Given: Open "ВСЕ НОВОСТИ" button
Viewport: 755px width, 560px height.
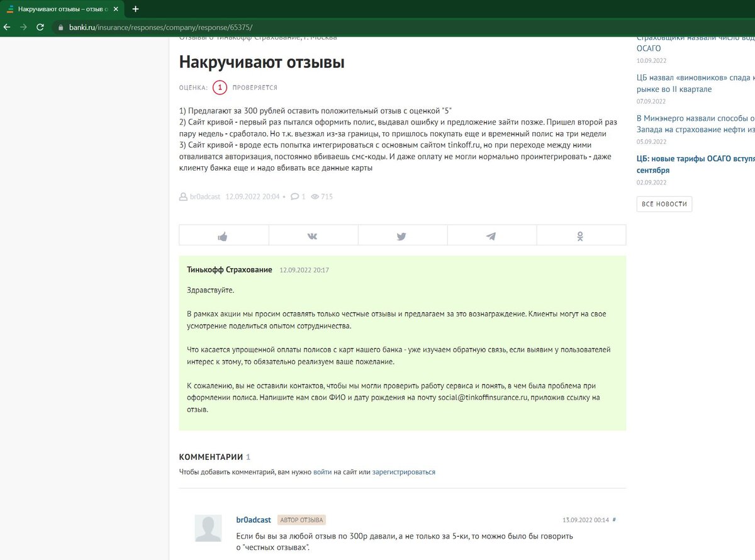Looking at the screenshot, I should click(x=664, y=204).
